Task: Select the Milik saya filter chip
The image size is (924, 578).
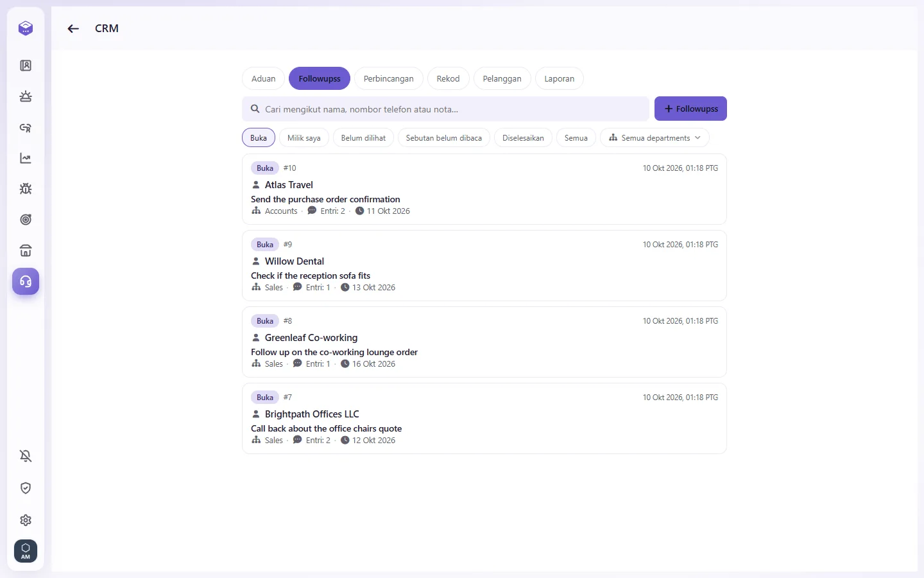Action: click(x=304, y=138)
